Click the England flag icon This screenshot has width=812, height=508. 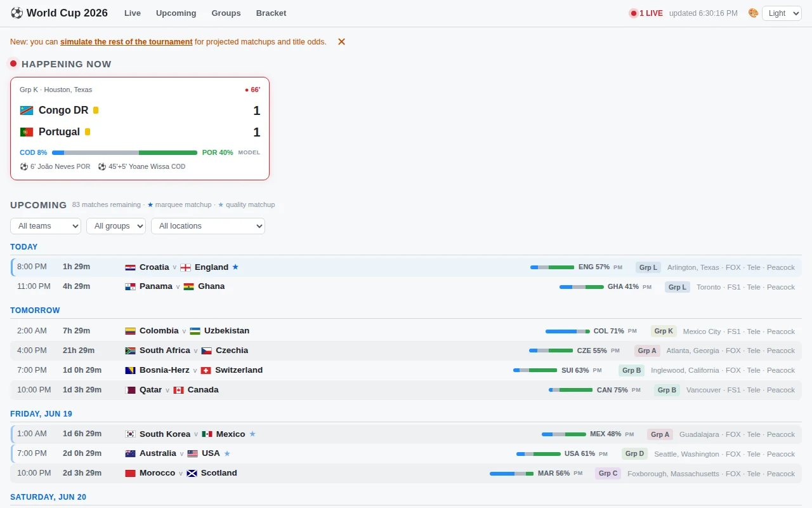tap(185, 267)
